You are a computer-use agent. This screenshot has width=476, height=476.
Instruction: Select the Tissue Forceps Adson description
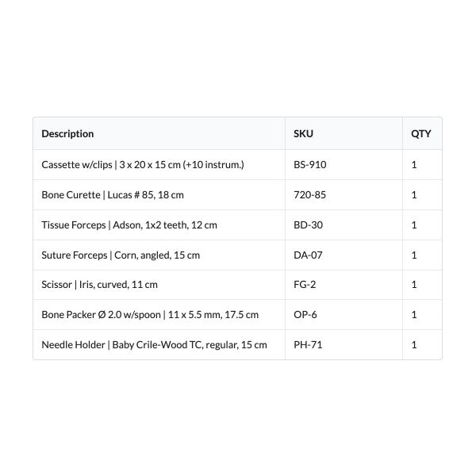129,225
